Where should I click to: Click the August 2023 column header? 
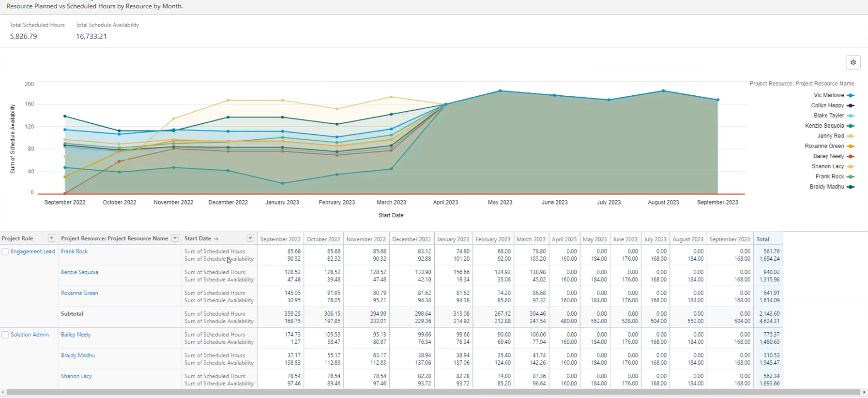tap(688, 239)
